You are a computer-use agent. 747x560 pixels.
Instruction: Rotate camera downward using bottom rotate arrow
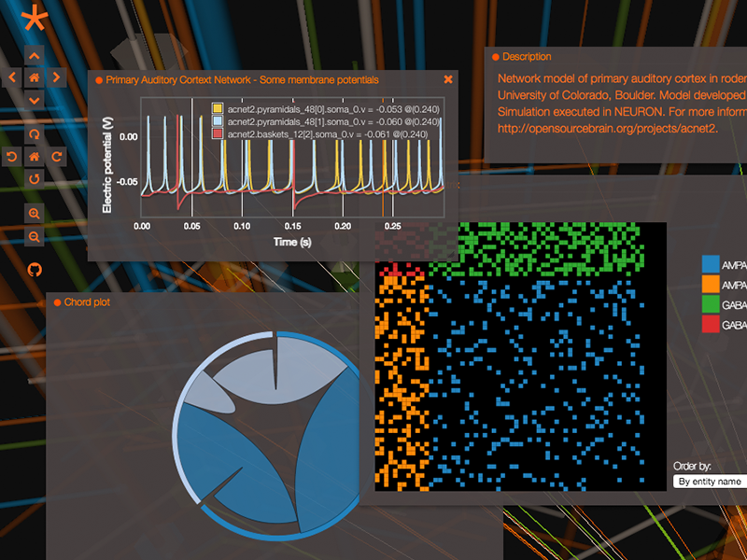(35, 179)
